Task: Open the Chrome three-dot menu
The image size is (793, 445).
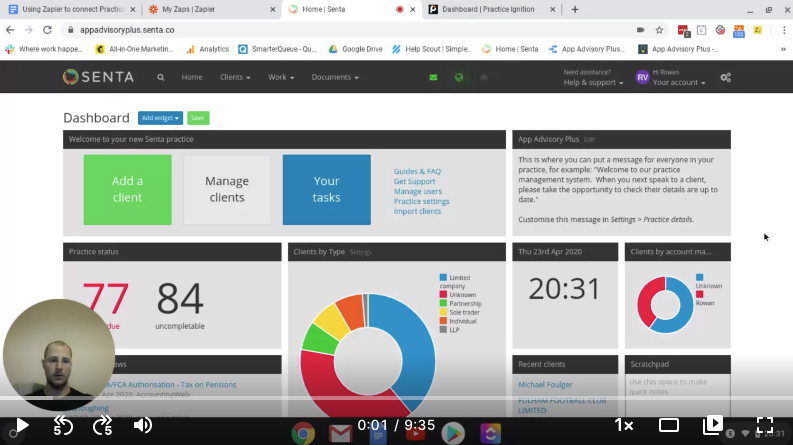Action: (x=784, y=30)
